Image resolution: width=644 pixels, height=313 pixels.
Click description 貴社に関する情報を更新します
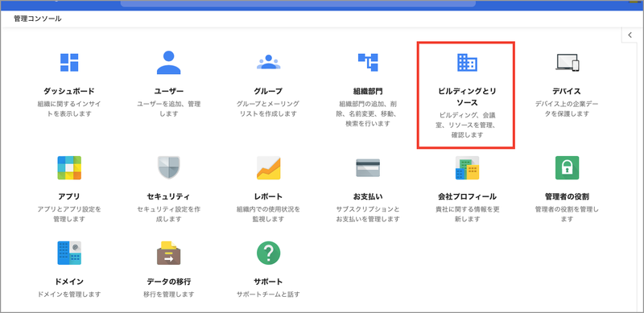[468, 213]
